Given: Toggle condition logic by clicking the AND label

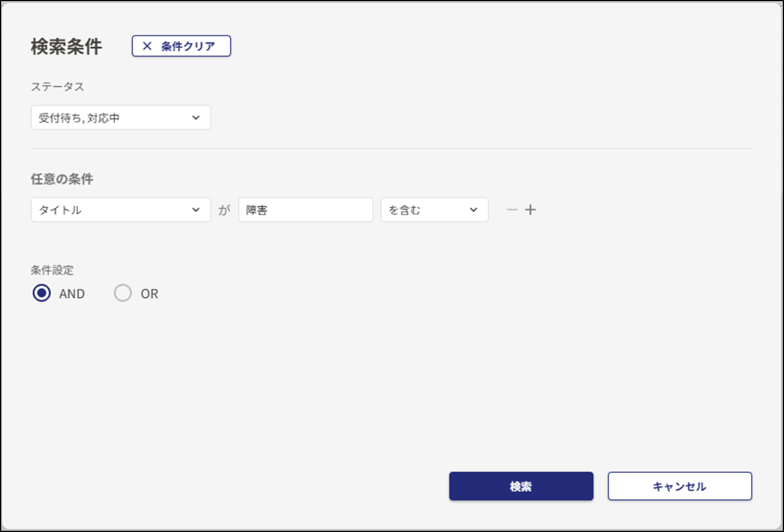Looking at the screenshot, I should coord(72,293).
